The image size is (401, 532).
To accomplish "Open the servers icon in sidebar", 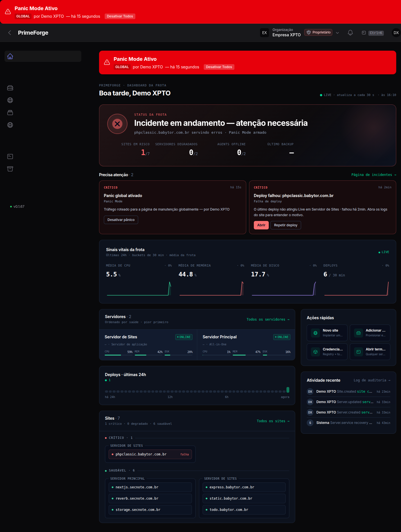I will [x=10, y=88].
